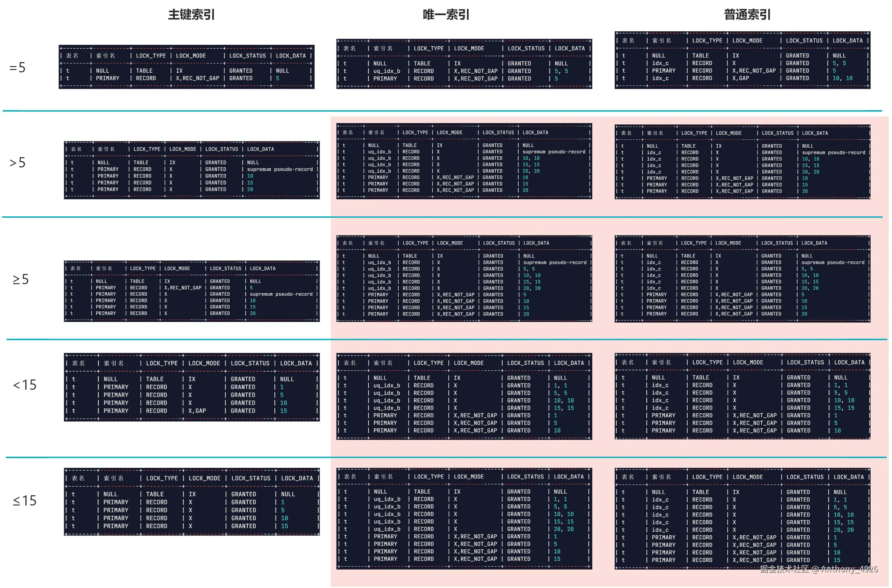This screenshot has width=892, height=588.
Task: Click X,GAP lock mode in primary <15 table
Action: click(x=197, y=411)
